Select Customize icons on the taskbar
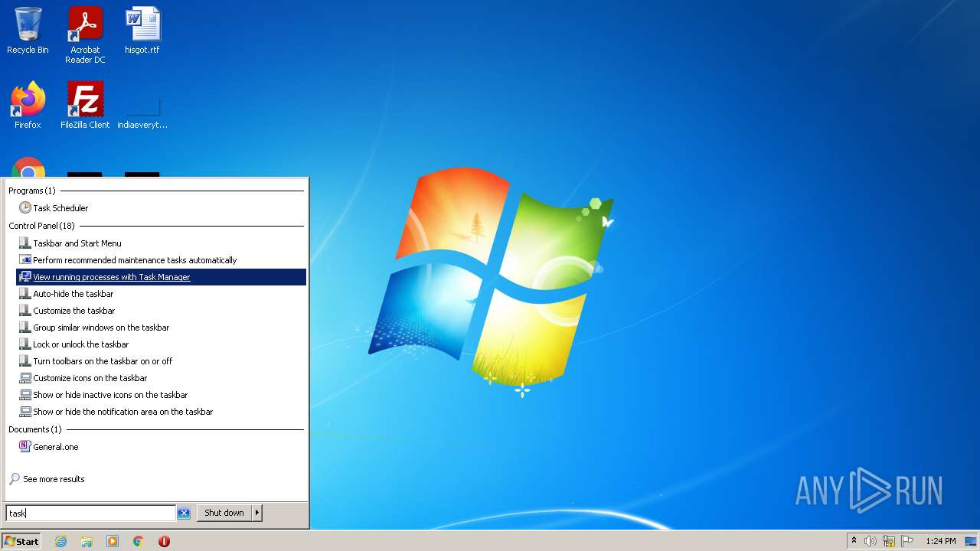The height and width of the screenshot is (551, 980). point(161,378)
